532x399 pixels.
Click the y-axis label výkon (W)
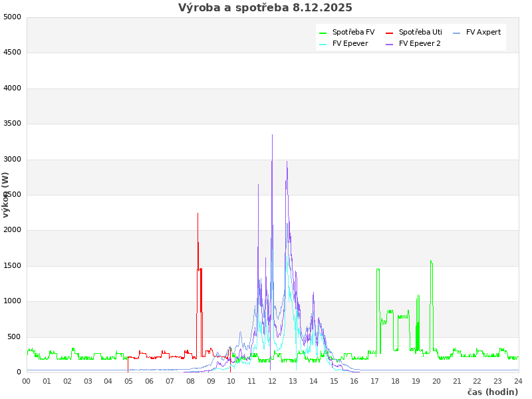tap(6, 194)
